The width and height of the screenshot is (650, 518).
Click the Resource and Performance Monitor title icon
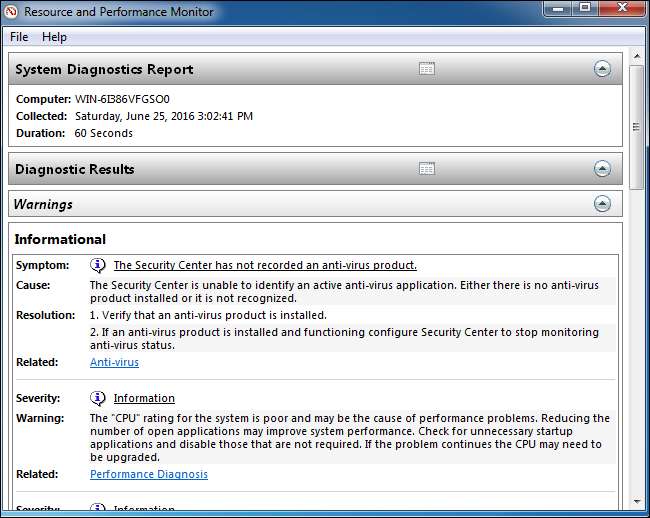[11, 11]
